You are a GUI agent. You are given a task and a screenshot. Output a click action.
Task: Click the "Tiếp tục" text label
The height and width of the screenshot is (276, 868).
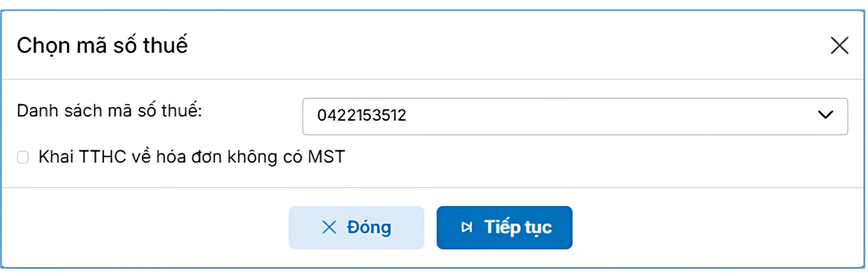[518, 227]
